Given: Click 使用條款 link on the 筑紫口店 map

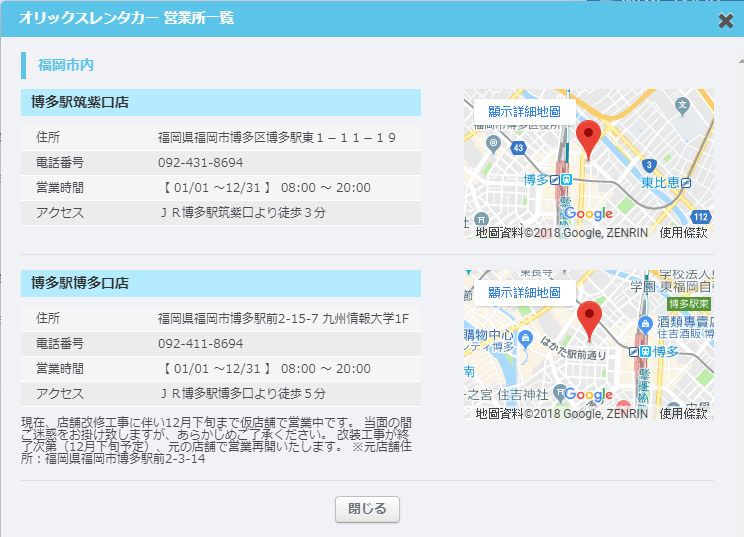Looking at the screenshot, I should (x=683, y=232).
